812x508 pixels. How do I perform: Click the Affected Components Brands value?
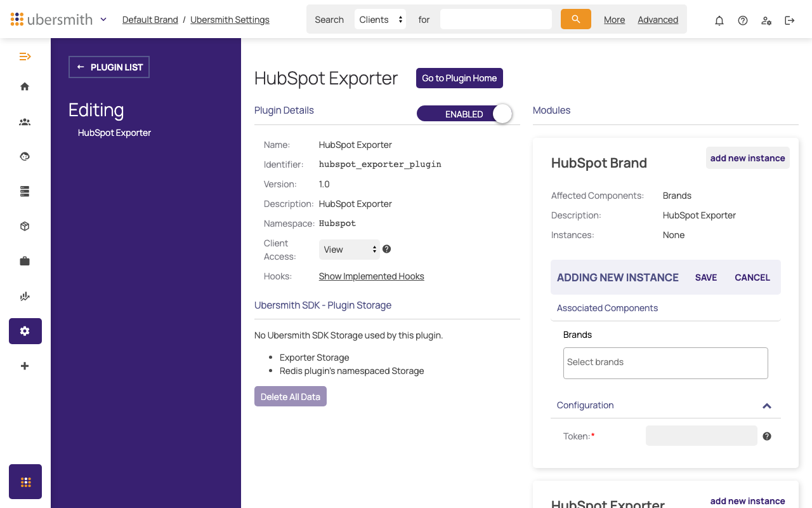pyautogui.click(x=677, y=196)
